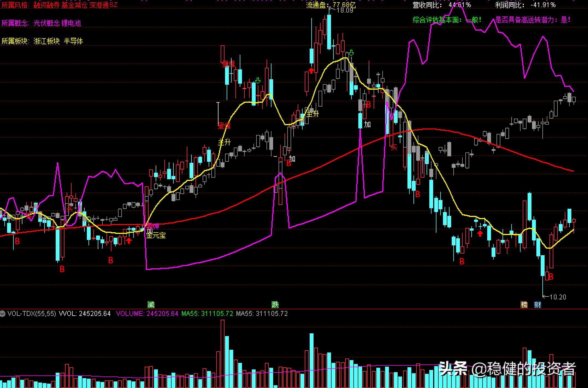Expand the VOL-TDX indicator dropdown arrow
588x388 pixels.
click(3, 314)
